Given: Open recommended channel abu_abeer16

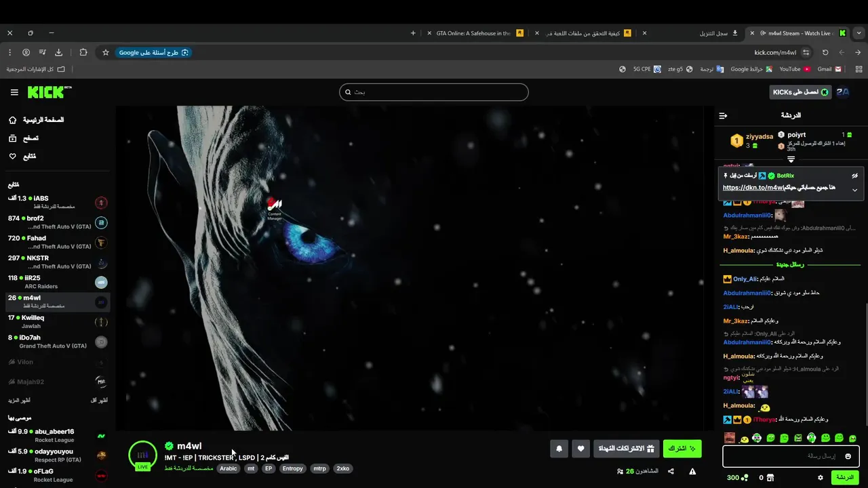Looking at the screenshot, I should tap(55, 435).
